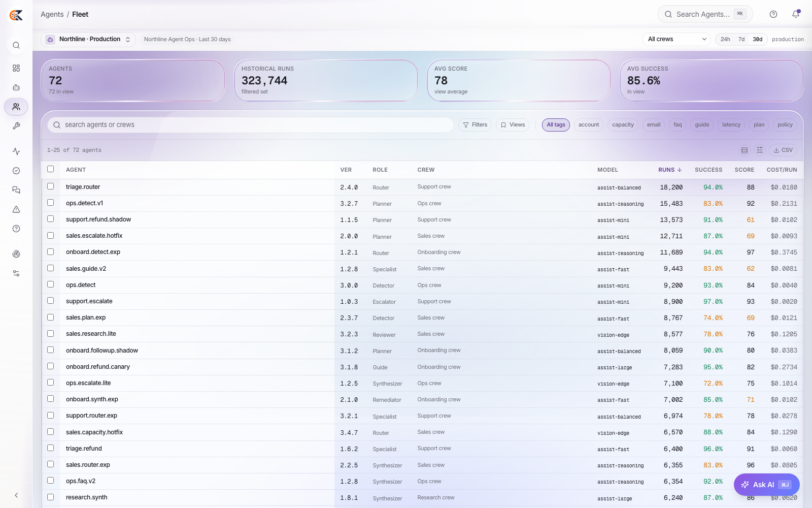Image resolution: width=812 pixels, height=508 pixels.
Task: Click the help icon in top bar
Action: tap(773, 14)
